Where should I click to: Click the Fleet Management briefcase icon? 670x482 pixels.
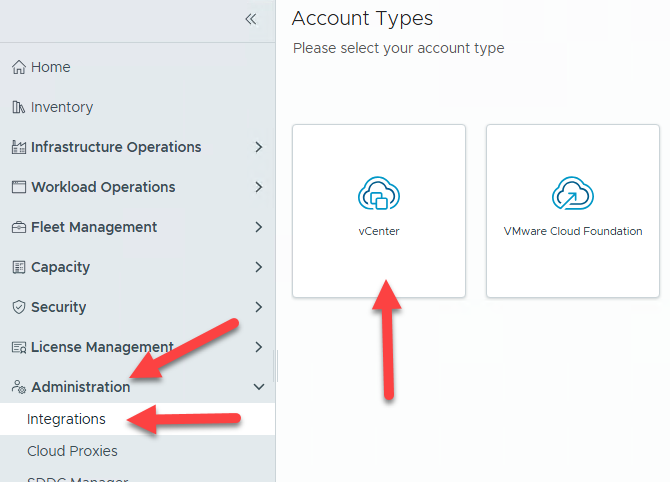tap(18, 227)
